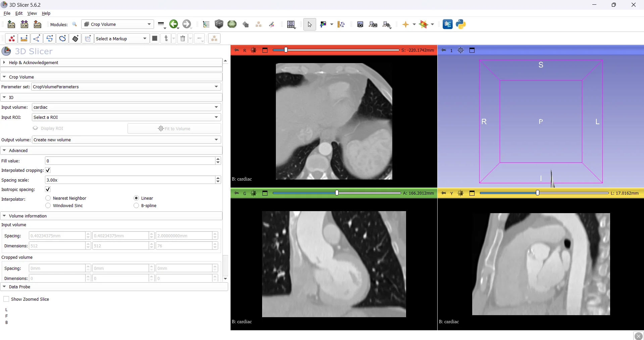Center the 3D view icon

point(460,50)
